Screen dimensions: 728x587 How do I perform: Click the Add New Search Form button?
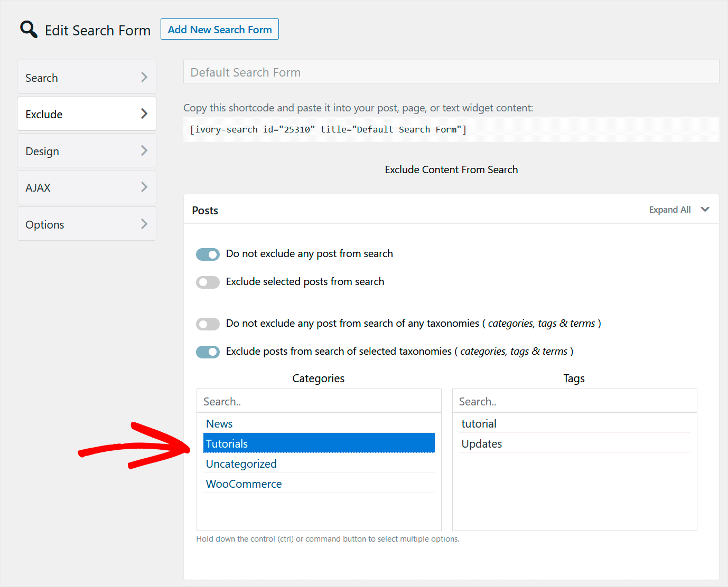(220, 30)
